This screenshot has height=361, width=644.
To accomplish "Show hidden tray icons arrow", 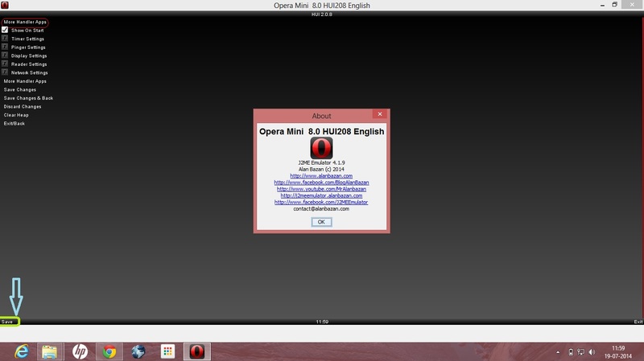I will click(x=558, y=352).
